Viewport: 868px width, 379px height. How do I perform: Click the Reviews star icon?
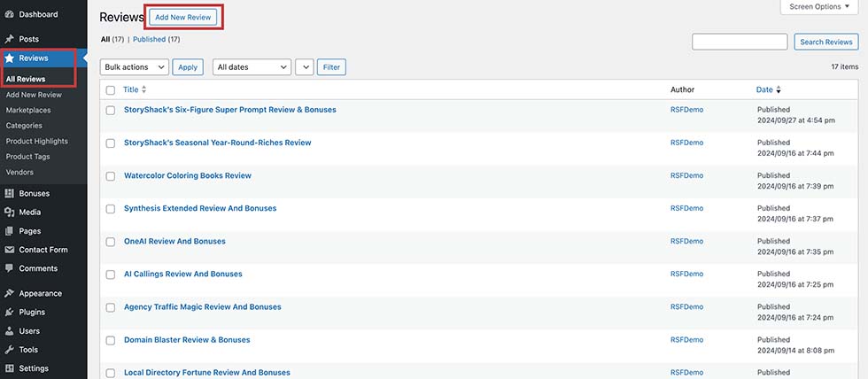click(10, 58)
